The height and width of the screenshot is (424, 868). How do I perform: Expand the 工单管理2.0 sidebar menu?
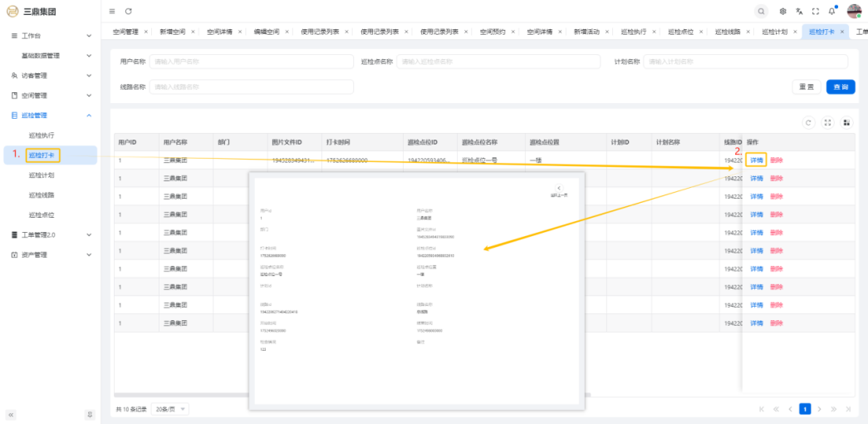(x=50, y=234)
